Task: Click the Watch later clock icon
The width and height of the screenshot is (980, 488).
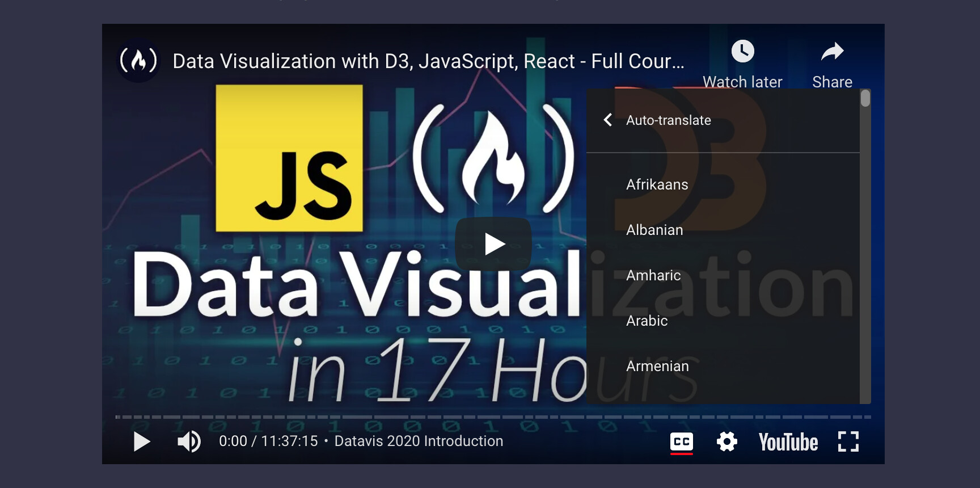Action: [742, 52]
